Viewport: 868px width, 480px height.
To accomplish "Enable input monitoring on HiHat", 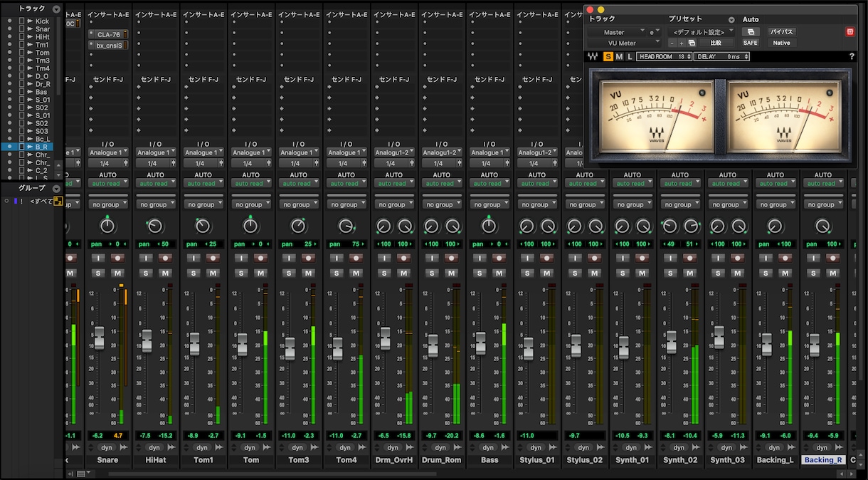I will [x=146, y=258].
